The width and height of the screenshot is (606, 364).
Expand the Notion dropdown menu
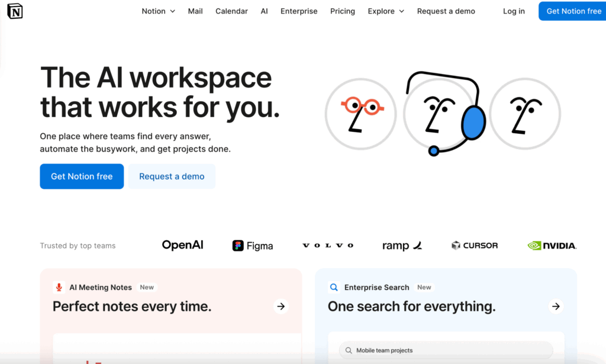coord(159,11)
